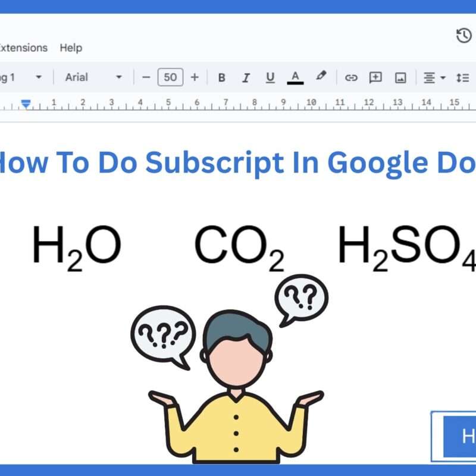Insert an image using the picture icon
This screenshot has width=476, height=476.
(x=400, y=78)
